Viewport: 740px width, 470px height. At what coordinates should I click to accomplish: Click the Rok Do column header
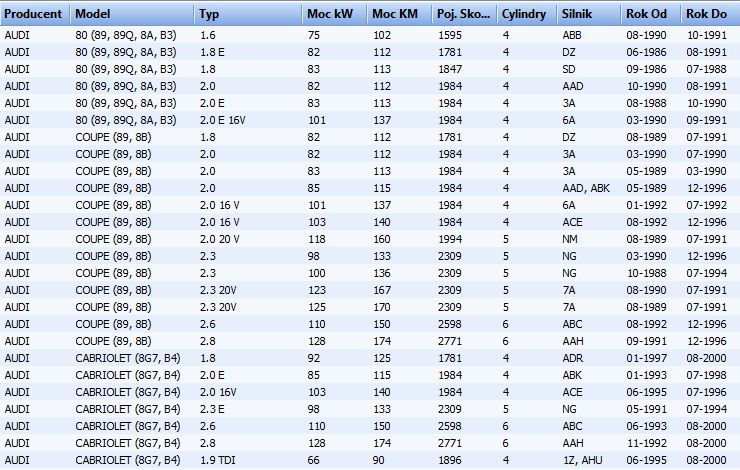[710, 14]
